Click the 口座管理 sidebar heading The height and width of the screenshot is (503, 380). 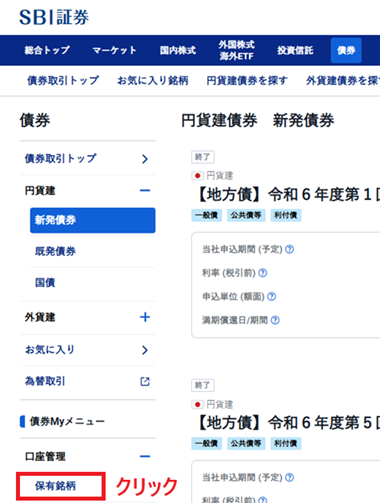45,456
